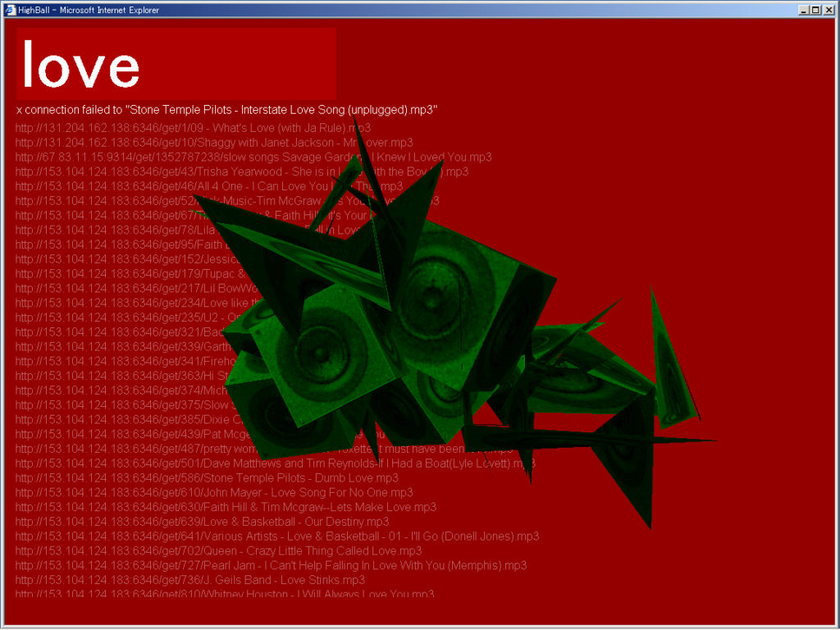The image size is (840, 630).
Task: Click the get/217 "Lil BowWow" link
Action: tap(137, 288)
